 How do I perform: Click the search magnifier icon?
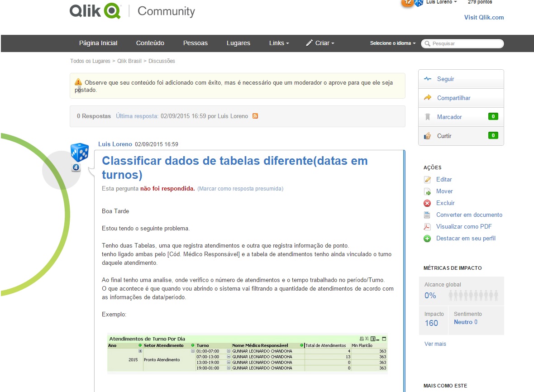(x=427, y=43)
